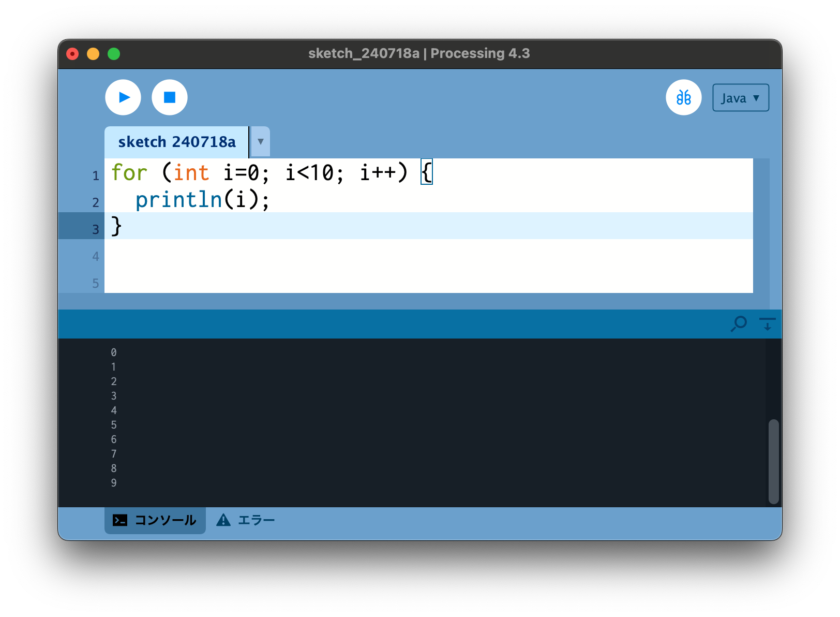Click the scroll-to-bottom icon above console
Screen dimensions: 840x617
tap(767, 324)
